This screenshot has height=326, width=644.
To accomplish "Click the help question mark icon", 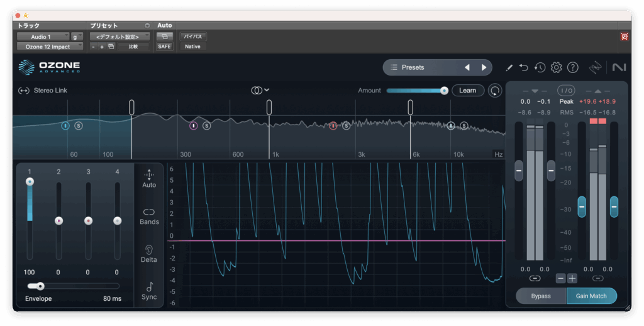I will (572, 67).
